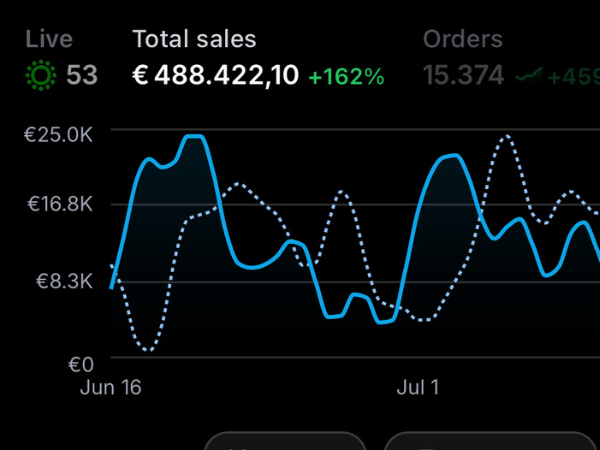Tap the green trend sparkline icon beside Orders
Screen dimensions: 600x450
tap(529, 75)
